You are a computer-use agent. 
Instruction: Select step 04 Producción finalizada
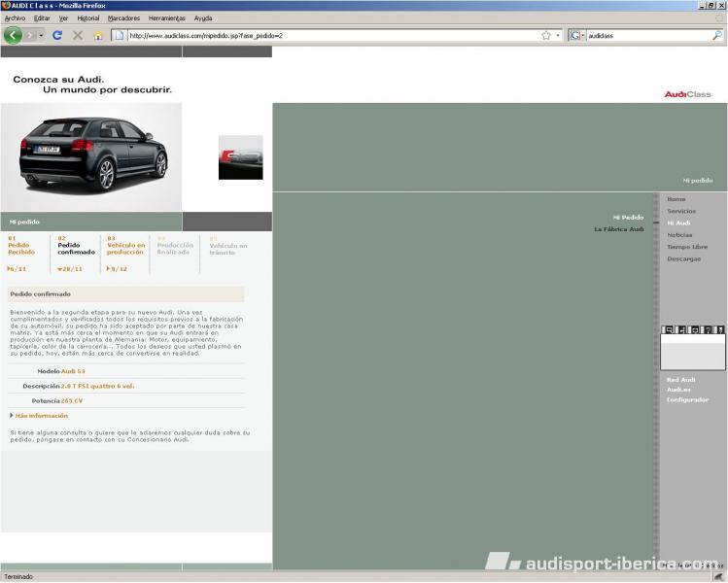click(x=175, y=246)
